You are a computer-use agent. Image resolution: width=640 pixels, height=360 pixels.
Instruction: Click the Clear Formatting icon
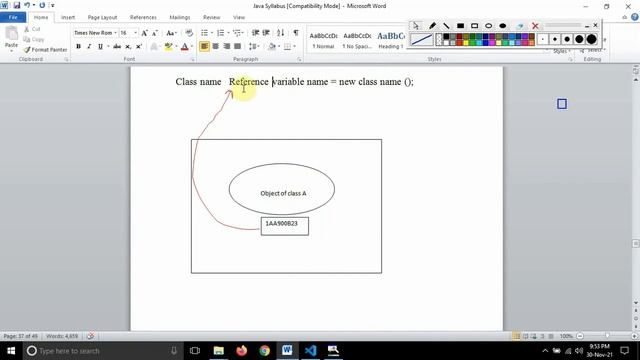(x=189, y=33)
